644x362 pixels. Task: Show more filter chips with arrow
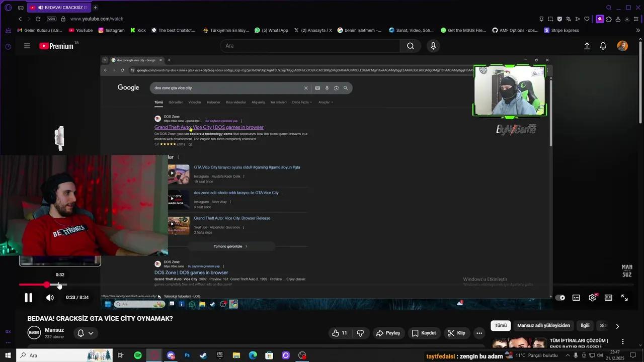pyautogui.click(x=617, y=326)
